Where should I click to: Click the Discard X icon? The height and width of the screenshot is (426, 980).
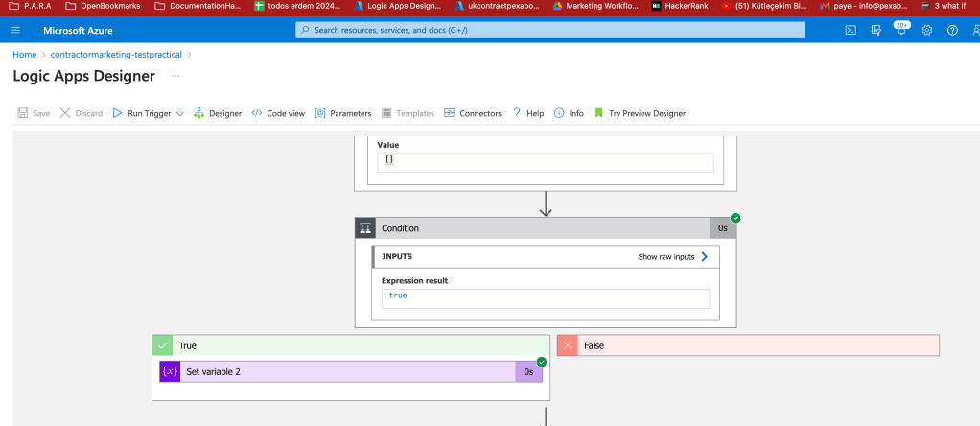point(65,113)
